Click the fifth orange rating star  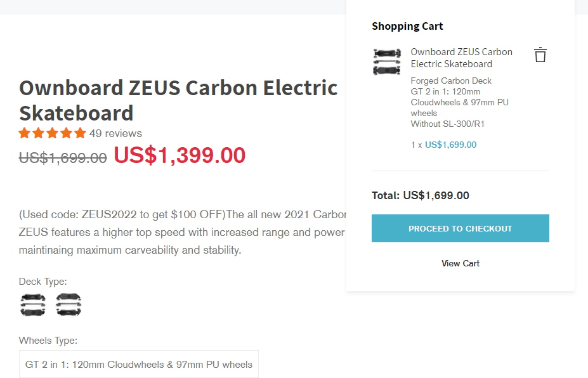coord(80,133)
